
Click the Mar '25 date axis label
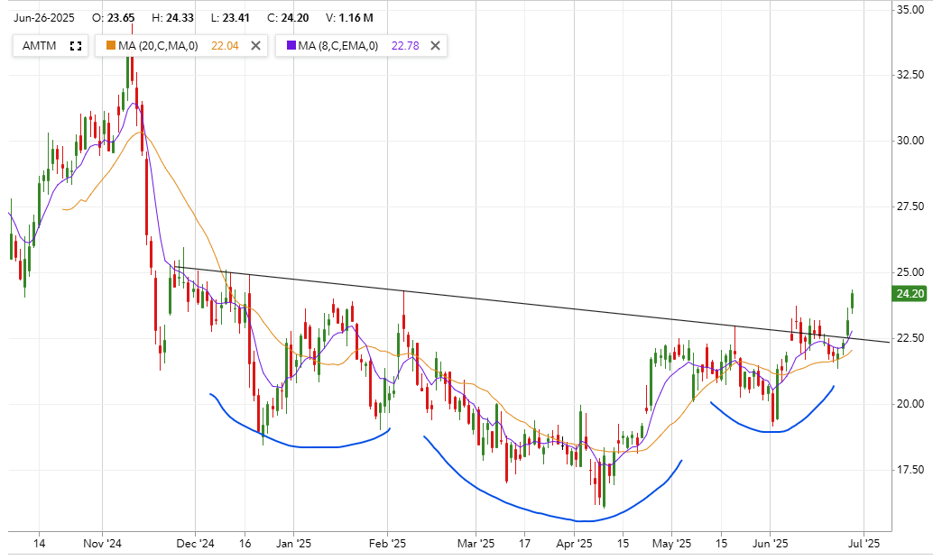tap(476, 544)
